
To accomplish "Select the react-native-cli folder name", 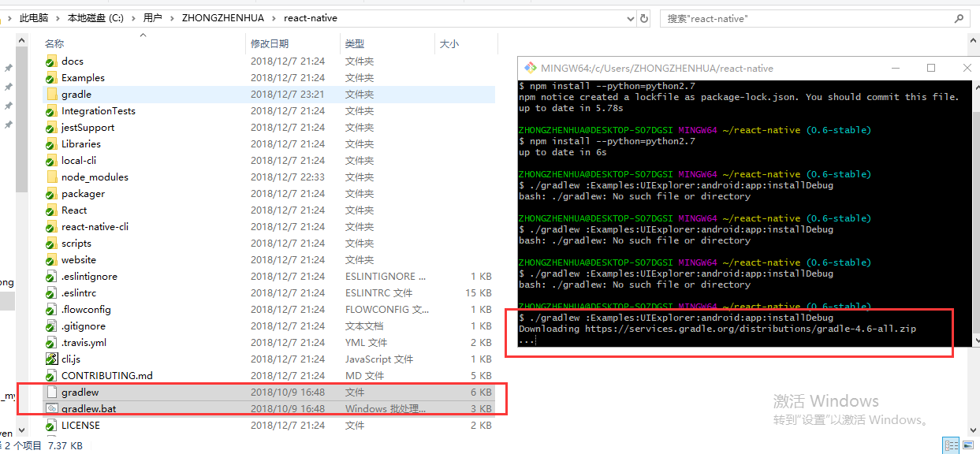I will [95, 227].
